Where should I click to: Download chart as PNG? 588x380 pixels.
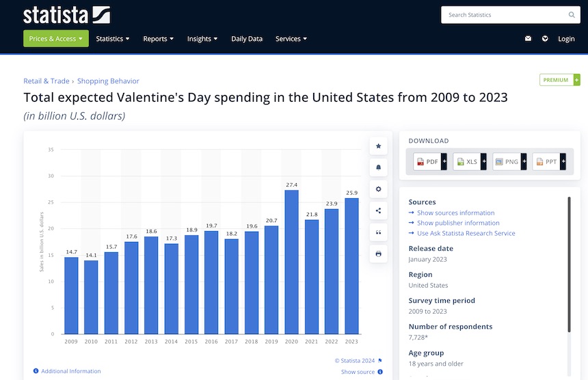coord(509,161)
